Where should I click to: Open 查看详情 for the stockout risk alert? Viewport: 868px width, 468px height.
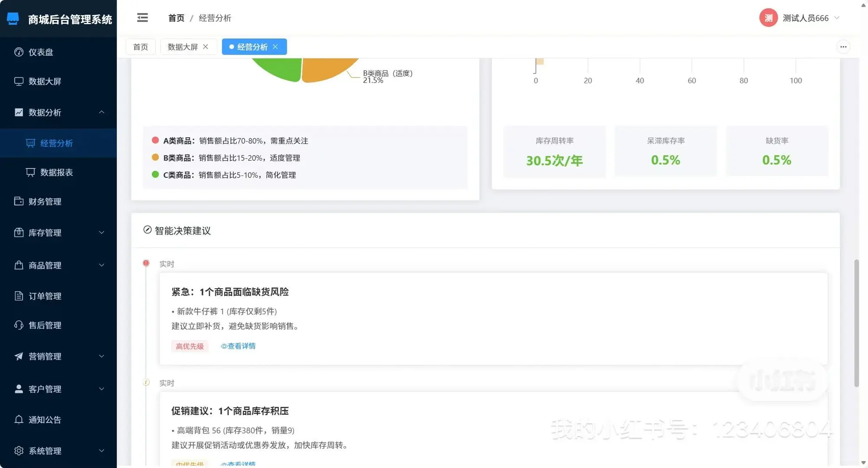click(239, 346)
